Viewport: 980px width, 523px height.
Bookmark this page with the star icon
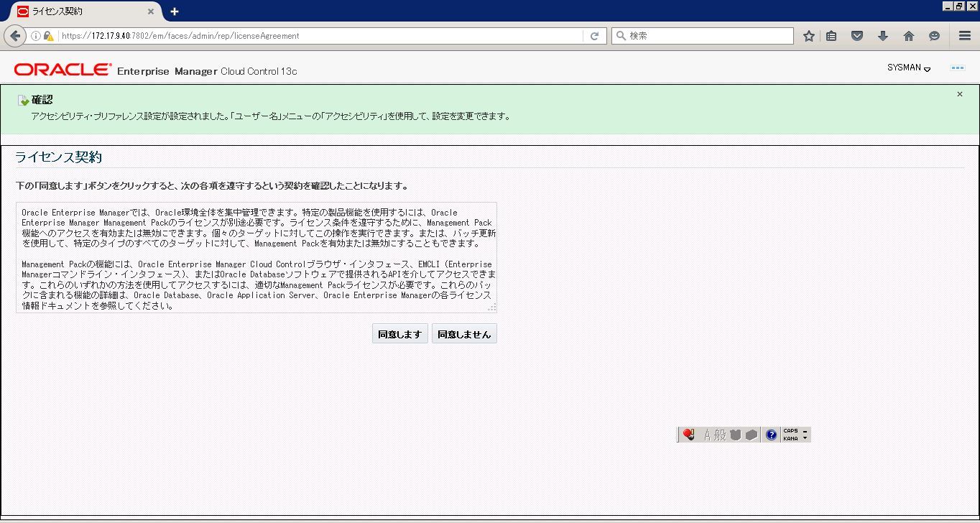coord(808,36)
